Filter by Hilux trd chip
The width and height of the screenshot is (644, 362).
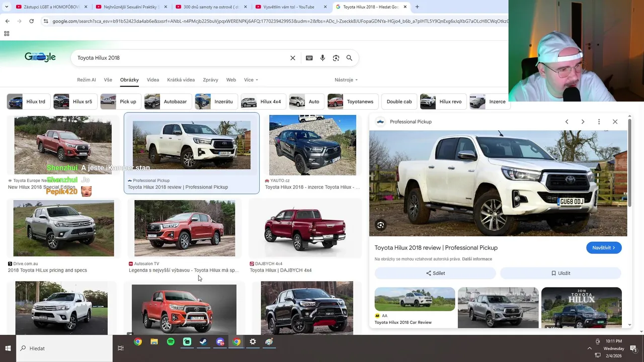pos(28,102)
